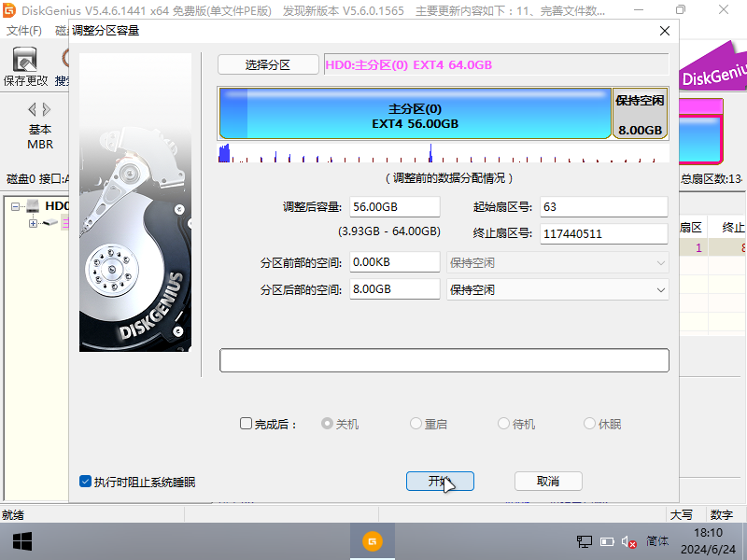747x560 pixels.
Task: Click the 大写 status bar indicator
Action: (x=682, y=515)
